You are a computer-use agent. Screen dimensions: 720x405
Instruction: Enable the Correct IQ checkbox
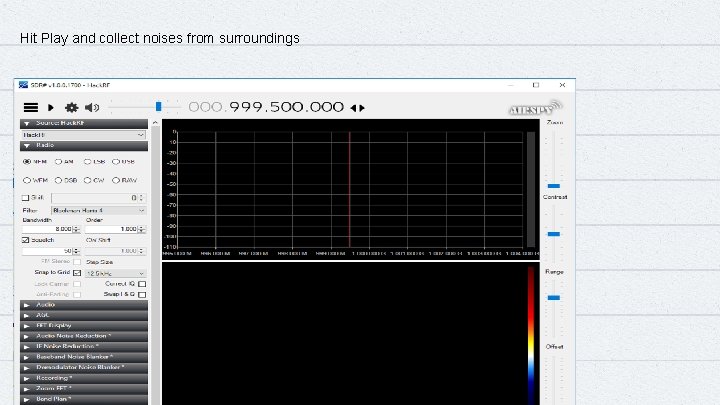(x=142, y=284)
